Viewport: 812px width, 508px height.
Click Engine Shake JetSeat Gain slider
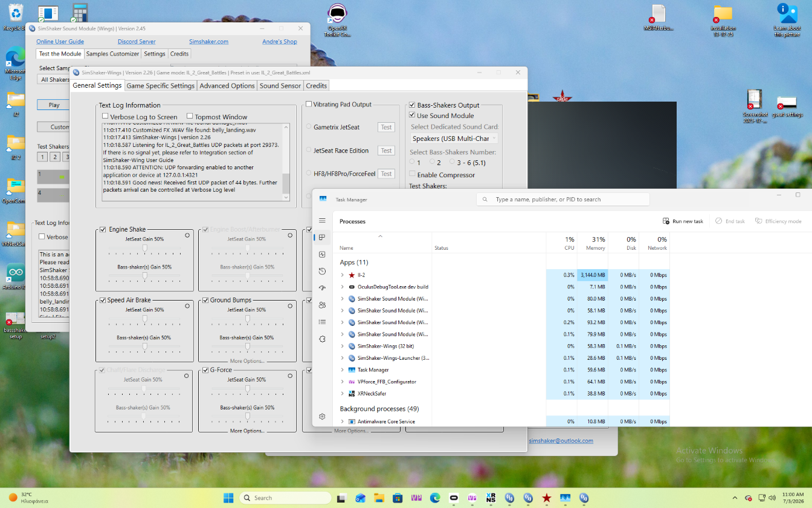click(144, 248)
